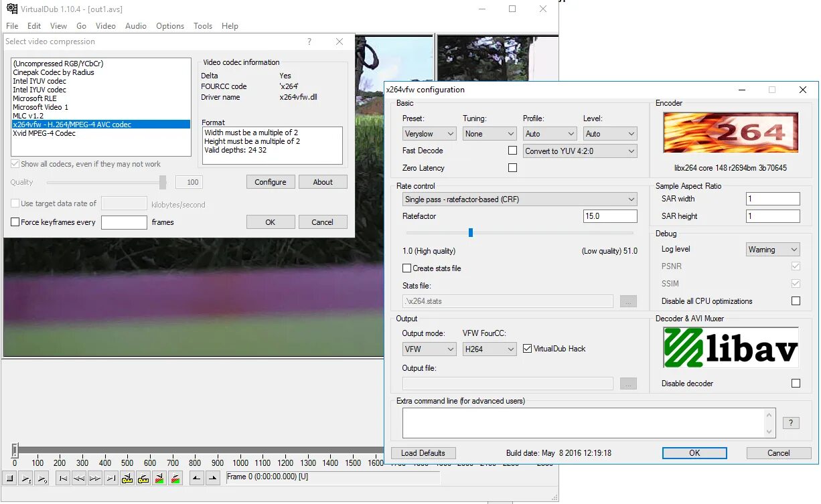Click Load Defaults in x264vfw configuration
The height and width of the screenshot is (504, 821).
[x=423, y=453]
